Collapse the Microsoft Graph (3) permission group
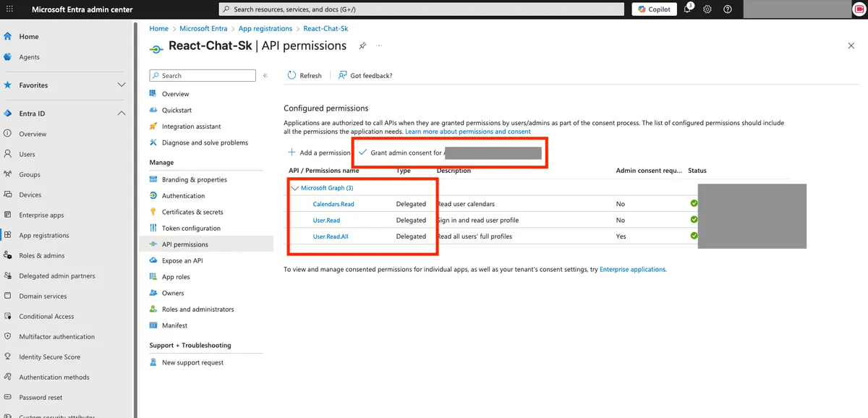This screenshot has height=418, width=868. pyautogui.click(x=294, y=187)
